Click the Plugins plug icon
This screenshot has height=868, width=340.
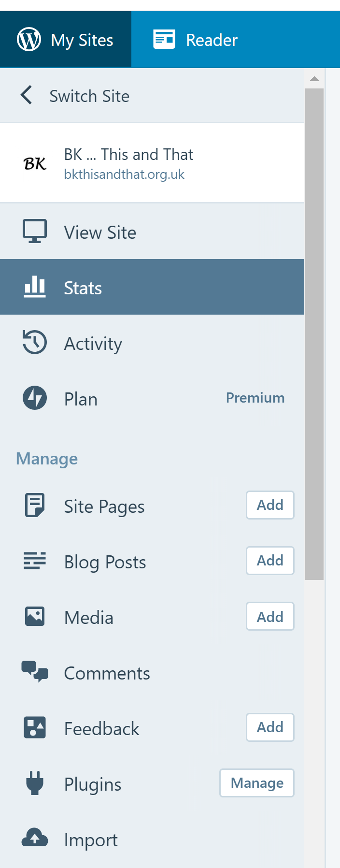coord(35,783)
